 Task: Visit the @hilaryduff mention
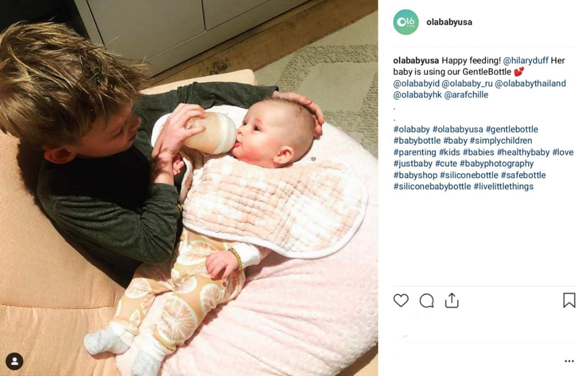click(x=526, y=61)
